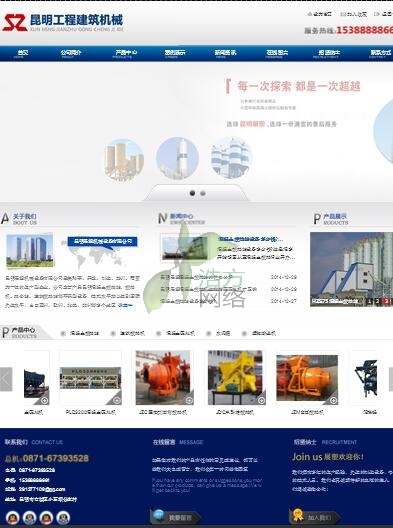The width and height of the screenshot is (393, 528).
Task: Switch banner to the second slide dot
Action: pos(203,193)
